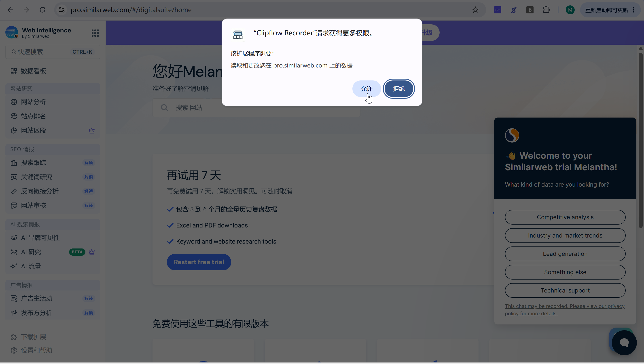Image resolution: width=644 pixels, height=364 pixels.
Task: Choose Something else in chat panel
Action: pos(565,272)
